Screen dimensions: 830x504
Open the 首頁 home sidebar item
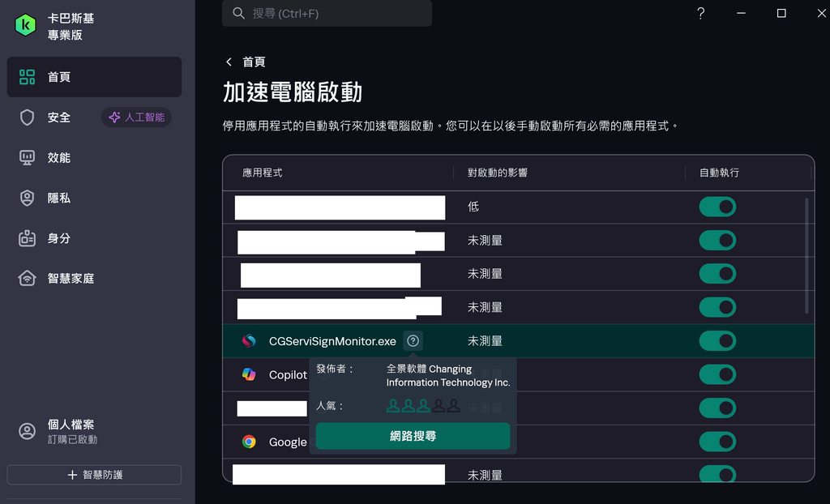[x=94, y=77]
